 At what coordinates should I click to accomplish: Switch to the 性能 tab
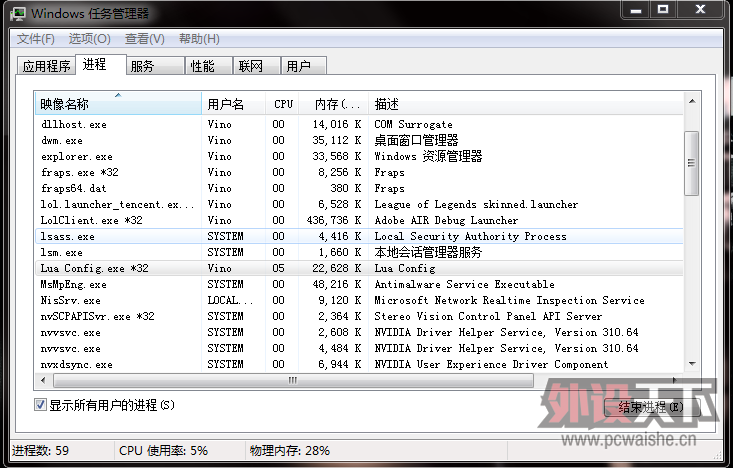pos(208,66)
